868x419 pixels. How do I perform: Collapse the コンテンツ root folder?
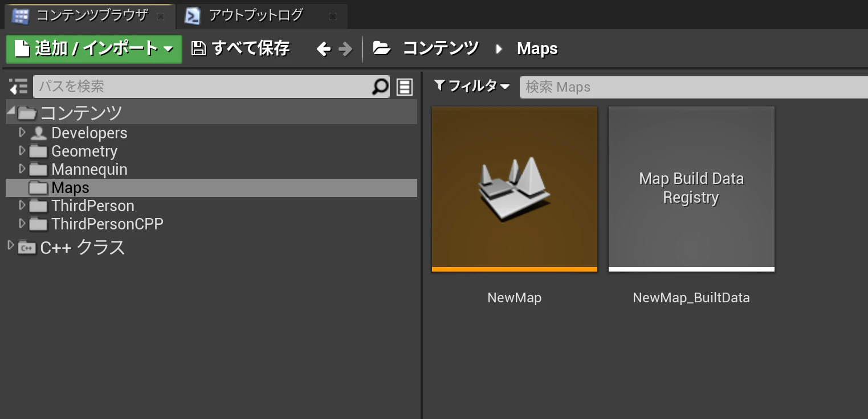point(11,112)
